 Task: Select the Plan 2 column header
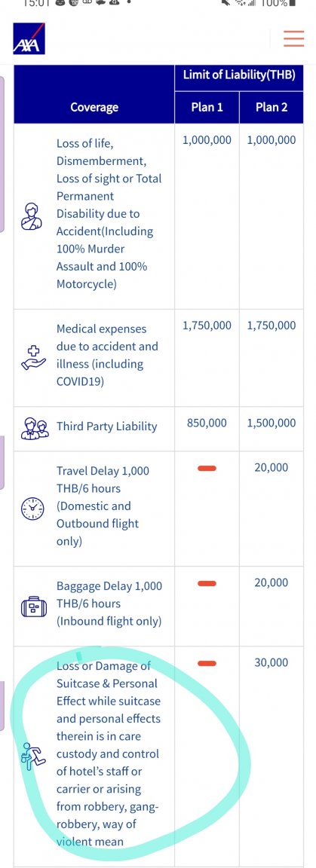coord(272,107)
